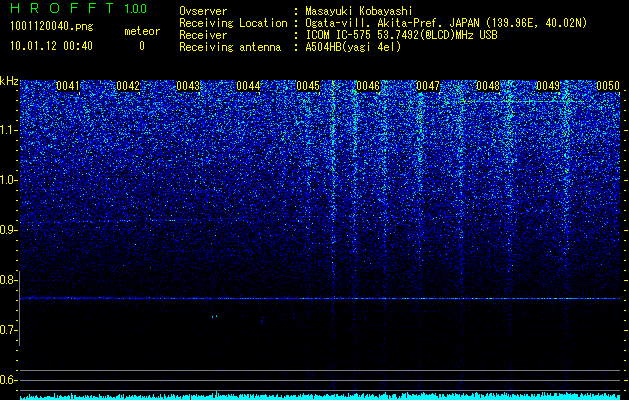Select antenna text A504HB(yagi 4el)
The height and width of the screenshot is (400, 629).
pos(353,47)
